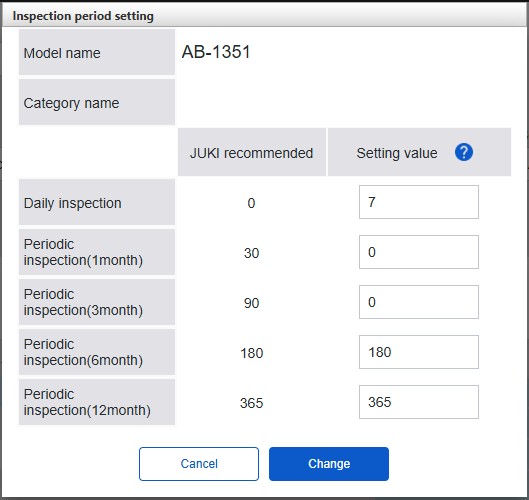Viewport: 529px width, 500px height.
Task: Click the 12month inspection field showing 365
Action: 419,402
